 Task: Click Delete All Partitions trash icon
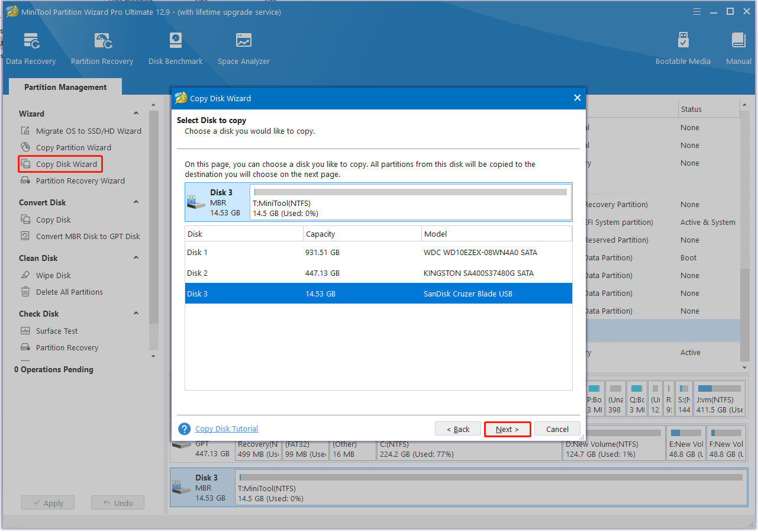(x=25, y=292)
